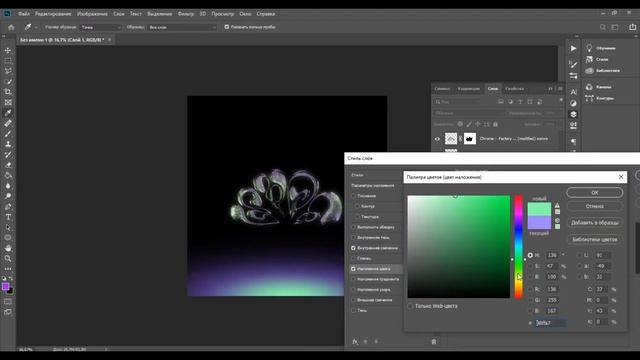Select the History Brush tool

(8, 155)
